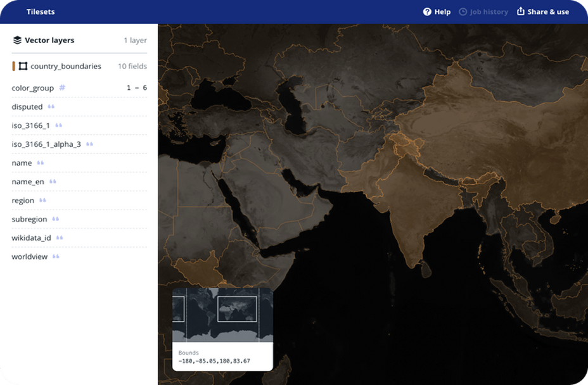Click the Share & use upload icon
Viewport: 588px width, 385px height.
click(521, 11)
